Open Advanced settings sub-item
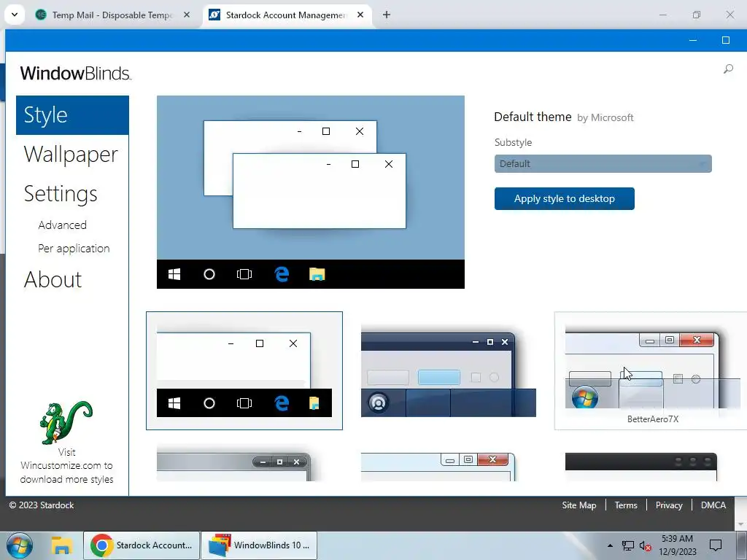 [x=63, y=225]
